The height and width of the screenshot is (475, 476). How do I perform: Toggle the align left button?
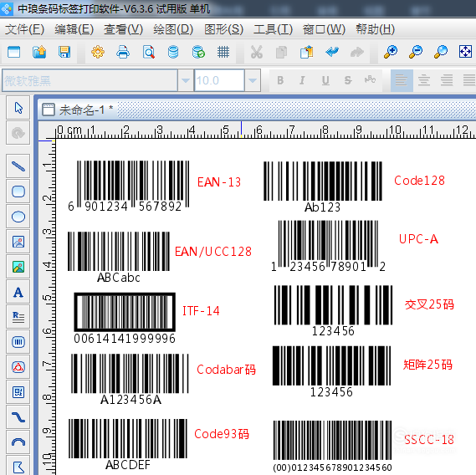(x=402, y=80)
